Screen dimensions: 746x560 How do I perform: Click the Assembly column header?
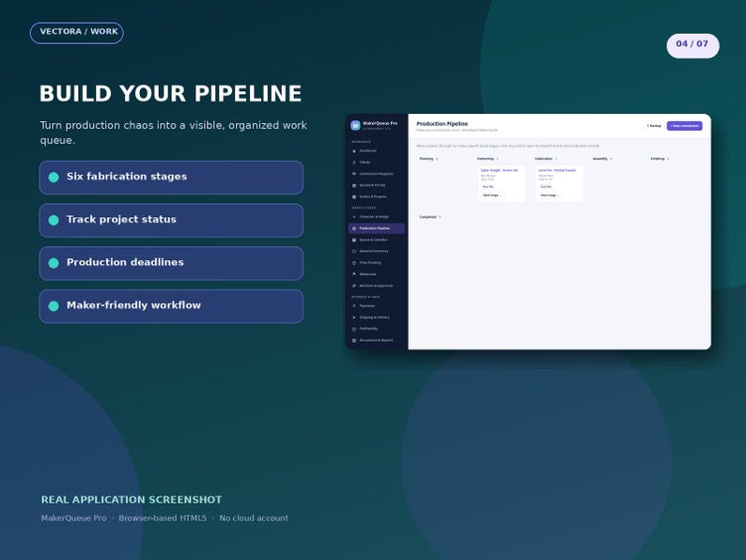pos(602,159)
